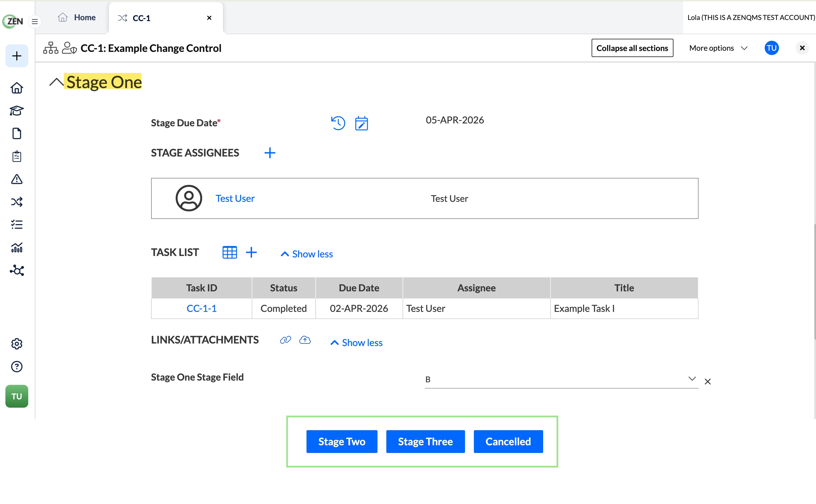The height and width of the screenshot is (504, 816).
Task: Open task CC-1-1 link
Action: click(x=202, y=308)
